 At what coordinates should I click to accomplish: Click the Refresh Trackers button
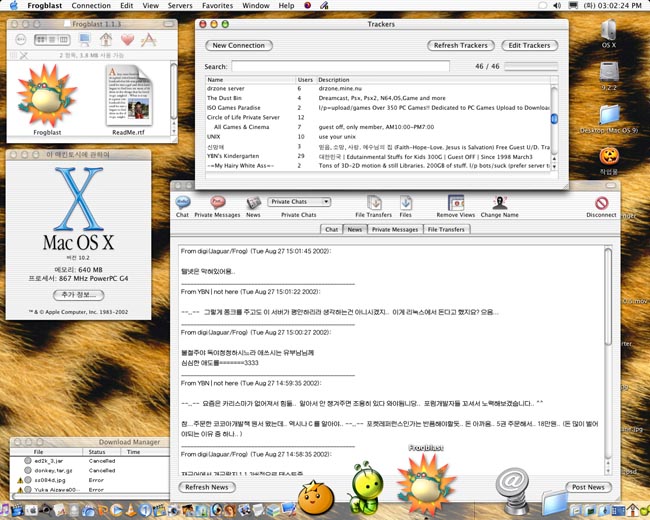(x=461, y=45)
